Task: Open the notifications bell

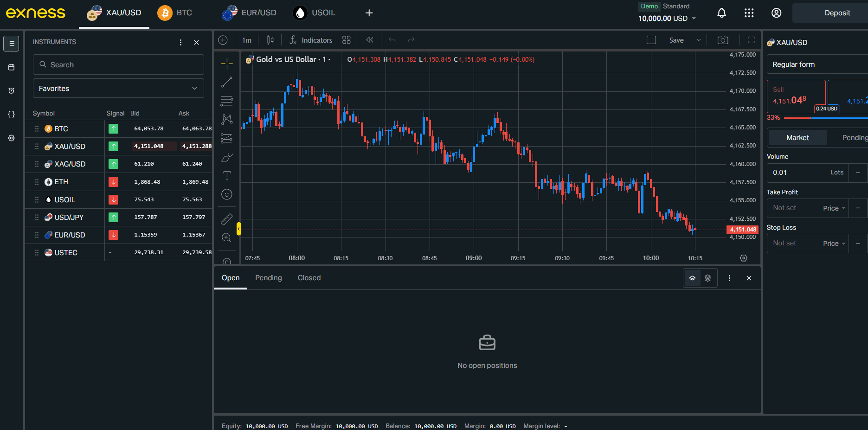Action: pos(721,13)
